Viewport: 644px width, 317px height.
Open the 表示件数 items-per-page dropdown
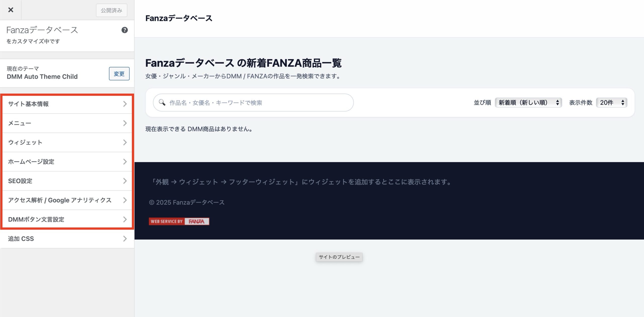(611, 102)
